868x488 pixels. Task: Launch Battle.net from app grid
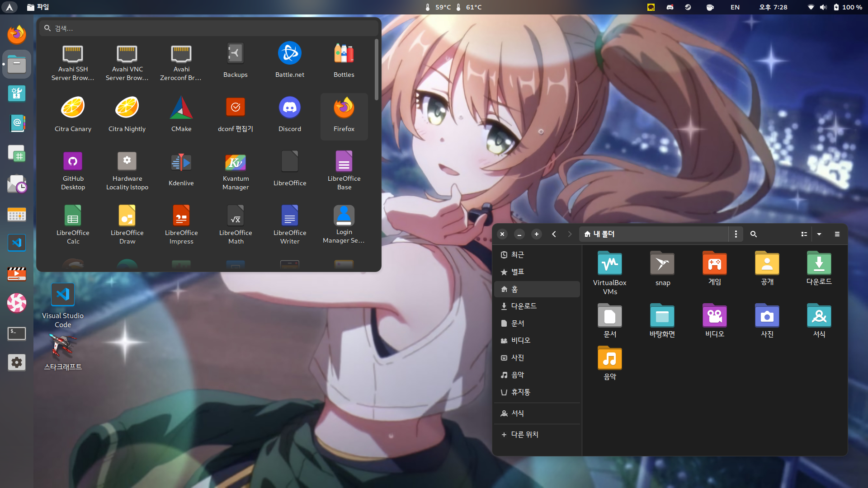coord(290,62)
